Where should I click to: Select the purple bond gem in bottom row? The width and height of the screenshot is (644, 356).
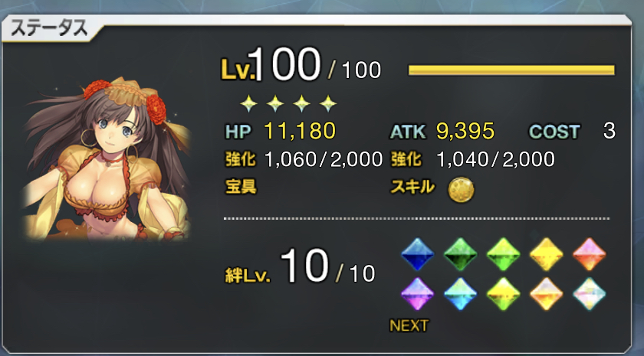[417, 294]
